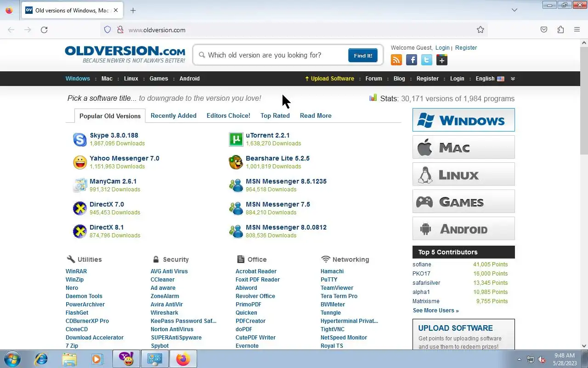The height and width of the screenshot is (368, 588).
Task: Open the Facebook social icon
Action: tap(412, 60)
